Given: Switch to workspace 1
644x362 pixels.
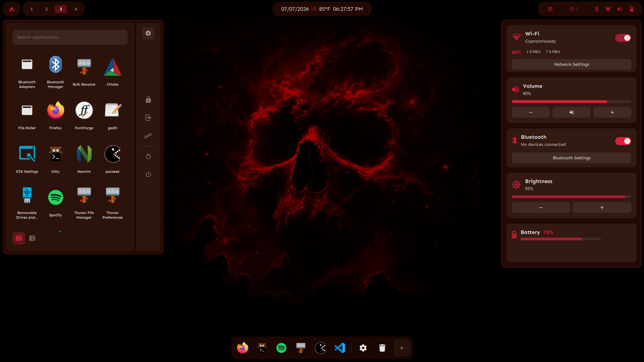Looking at the screenshot, I should pyautogui.click(x=32, y=9).
